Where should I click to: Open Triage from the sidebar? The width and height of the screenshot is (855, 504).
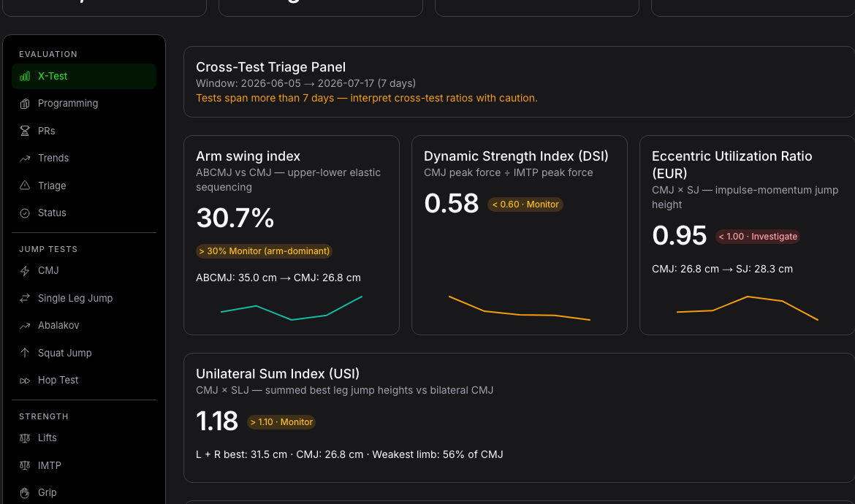84,186
